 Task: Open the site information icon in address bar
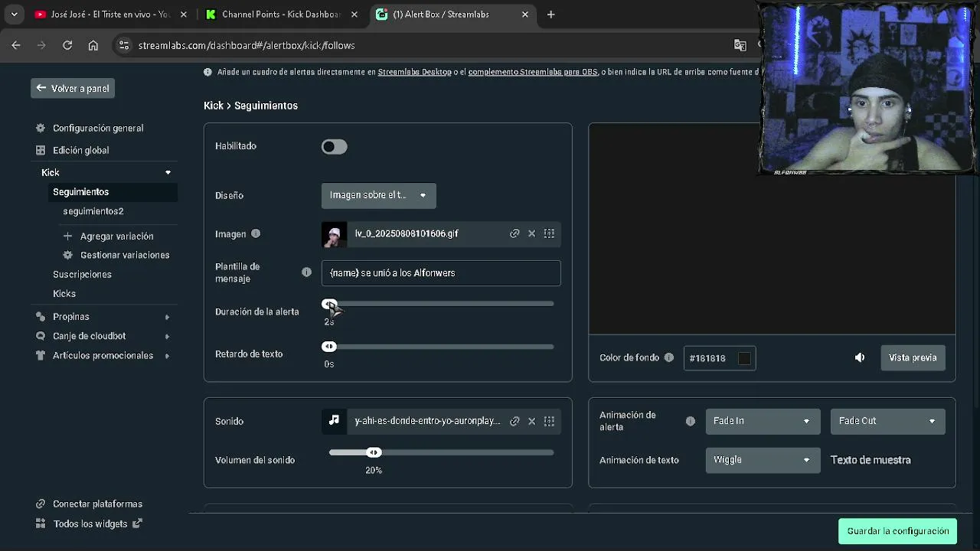coord(125,45)
